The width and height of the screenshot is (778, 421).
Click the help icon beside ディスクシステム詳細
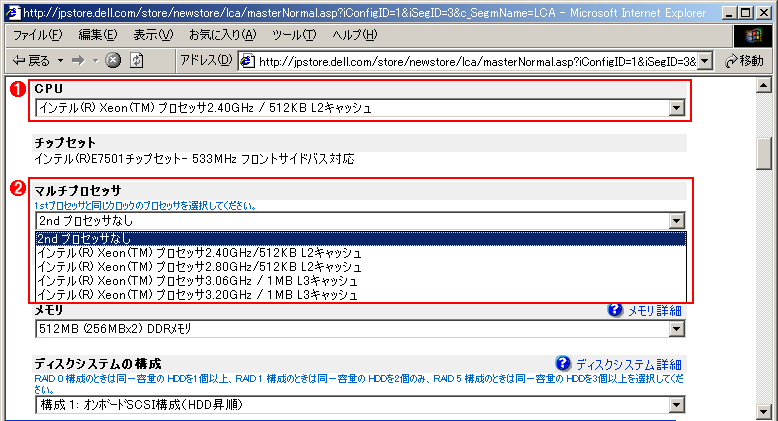tap(563, 363)
